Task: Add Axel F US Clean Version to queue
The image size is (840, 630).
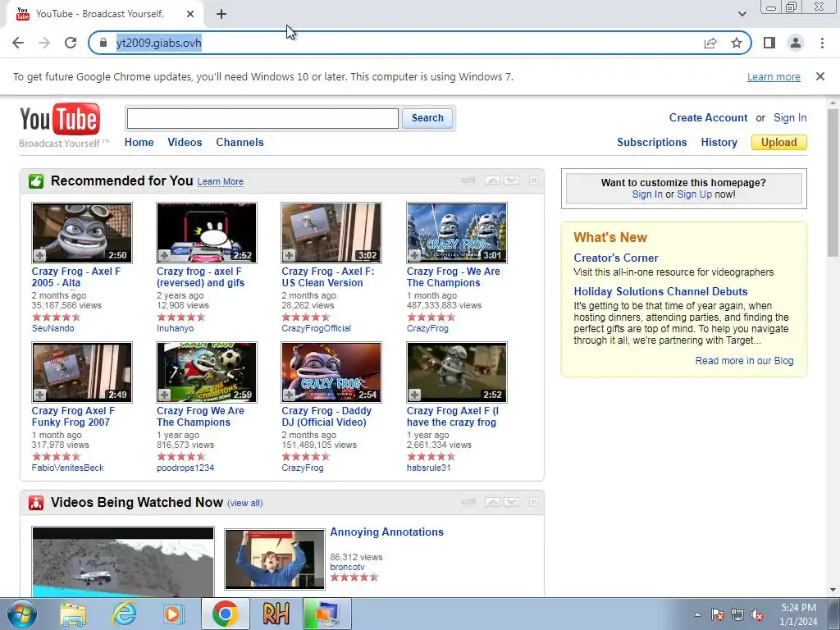Action: click(290, 256)
